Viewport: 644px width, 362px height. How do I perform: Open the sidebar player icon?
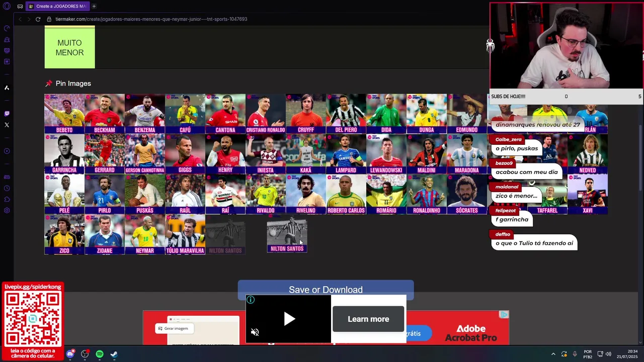tap(7, 151)
